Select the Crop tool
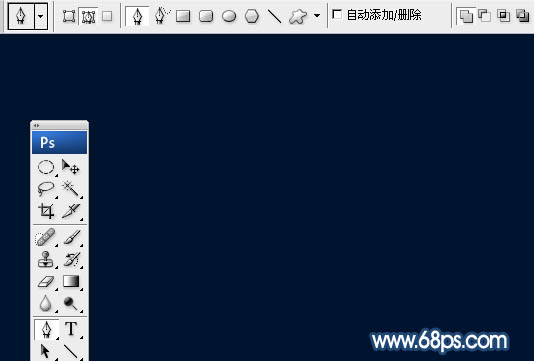The image size is (534, 361). [46, 211]
